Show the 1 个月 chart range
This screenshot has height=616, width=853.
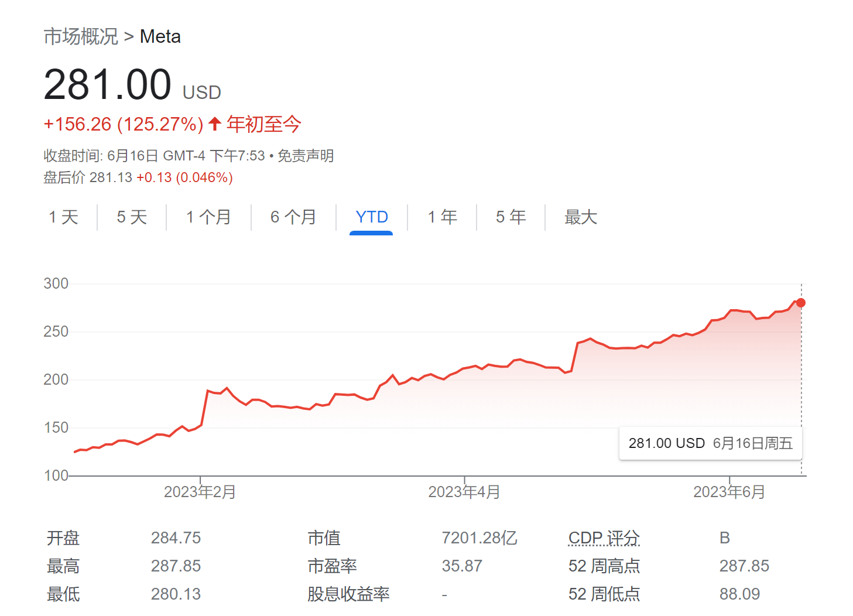[x=208, y=217]
